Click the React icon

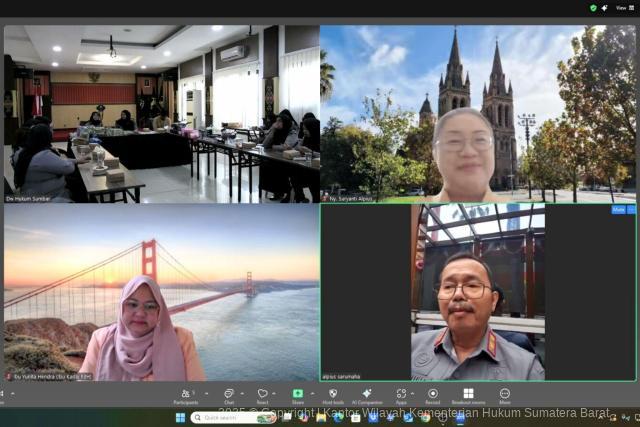click(x=262, y=395)
